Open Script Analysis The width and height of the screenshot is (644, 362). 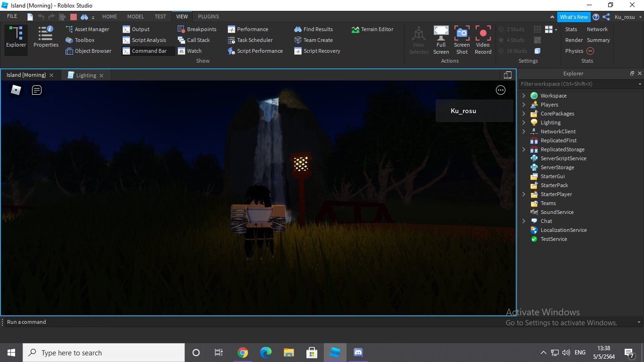(x=144, y=40)
